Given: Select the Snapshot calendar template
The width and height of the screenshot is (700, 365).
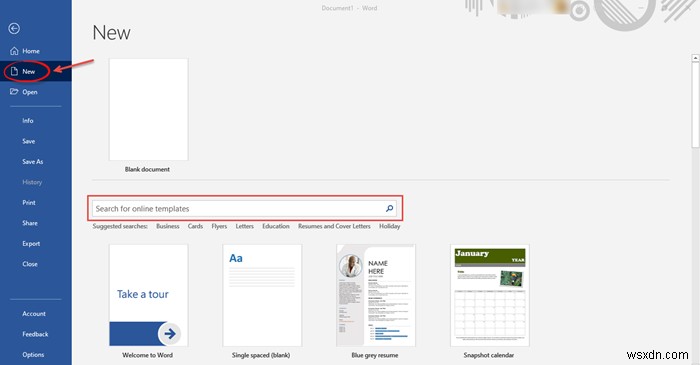Looking at the screenshot, I should [x=490, y=295].
